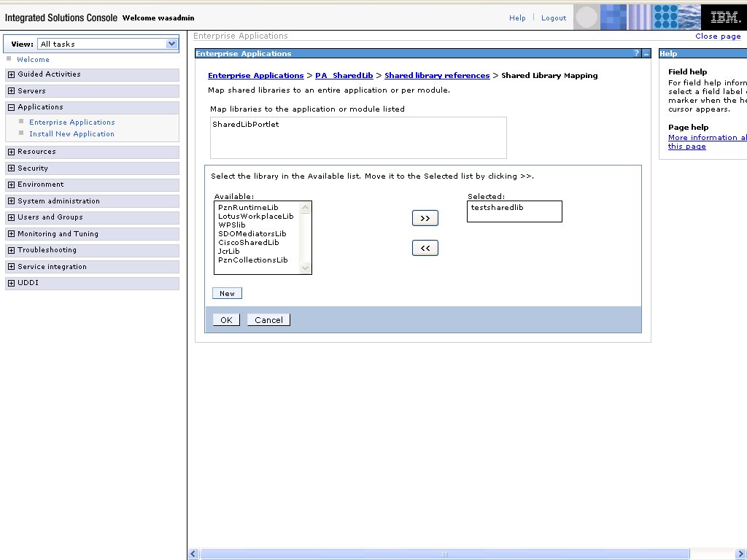Click the IBM logo in the header

click(x=724, y=17)
